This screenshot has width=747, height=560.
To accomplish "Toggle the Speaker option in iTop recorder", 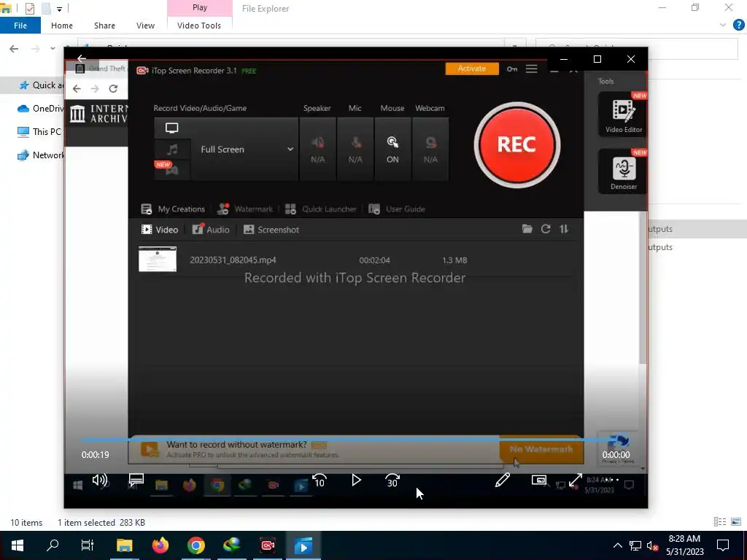I will coord(317,149).
